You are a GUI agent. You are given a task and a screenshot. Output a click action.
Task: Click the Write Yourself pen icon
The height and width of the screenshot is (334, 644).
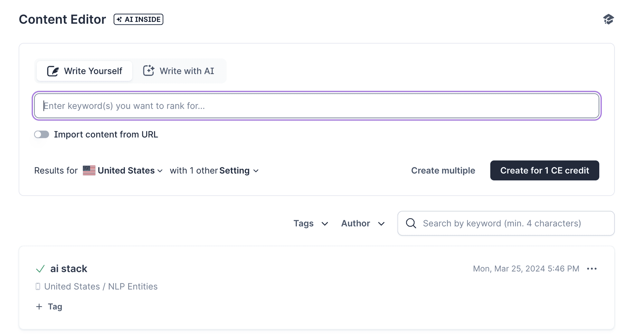pyautogui.click(x=53, y=71)
